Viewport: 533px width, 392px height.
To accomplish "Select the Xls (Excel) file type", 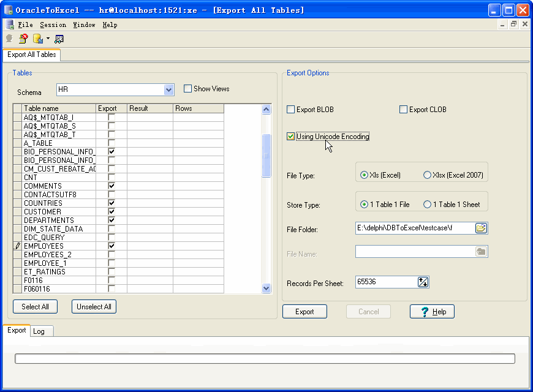I will 364,175.
